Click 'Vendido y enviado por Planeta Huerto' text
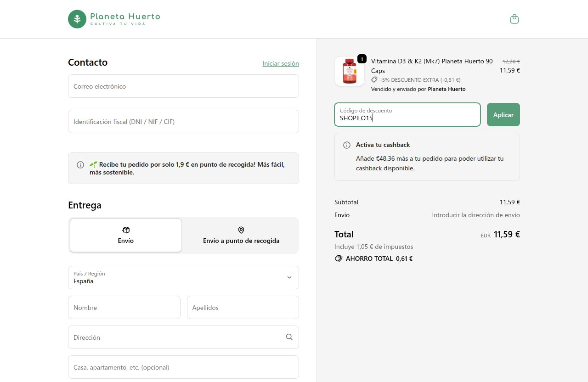Viewport: 588px width, 382px height. click(418, 89)
